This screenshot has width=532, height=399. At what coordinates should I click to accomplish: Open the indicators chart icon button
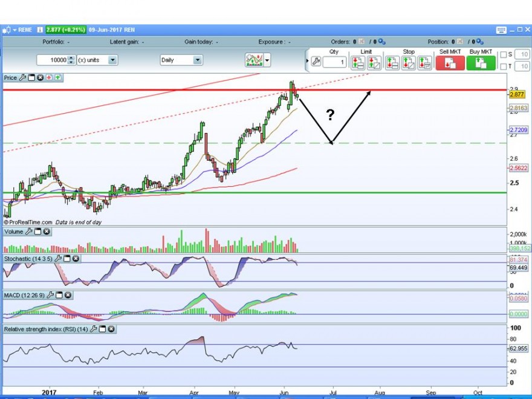[x=254, y=60]
